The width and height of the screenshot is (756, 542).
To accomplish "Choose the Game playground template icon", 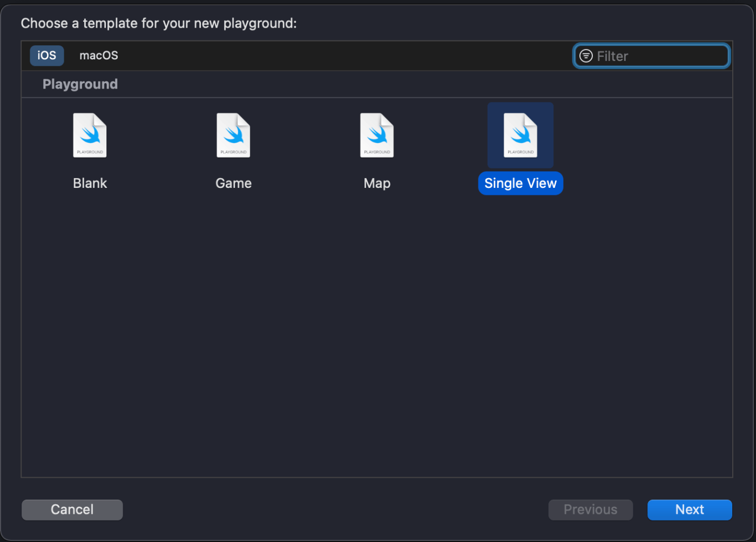I will click(233, 135).
